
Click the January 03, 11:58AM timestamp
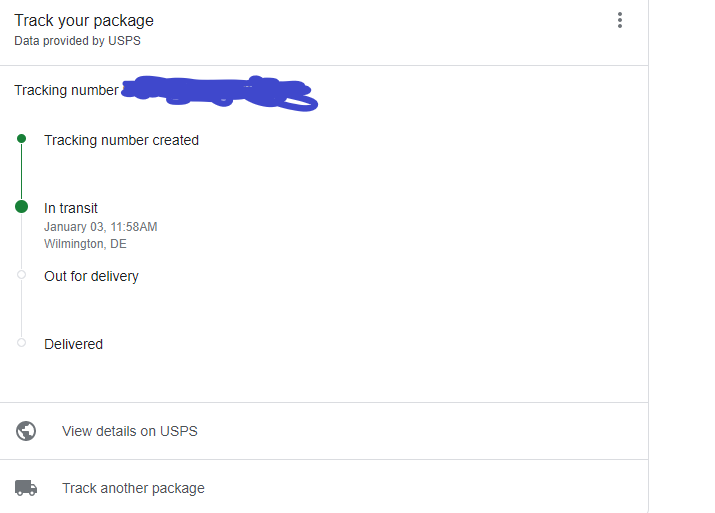tap(101, 227)
